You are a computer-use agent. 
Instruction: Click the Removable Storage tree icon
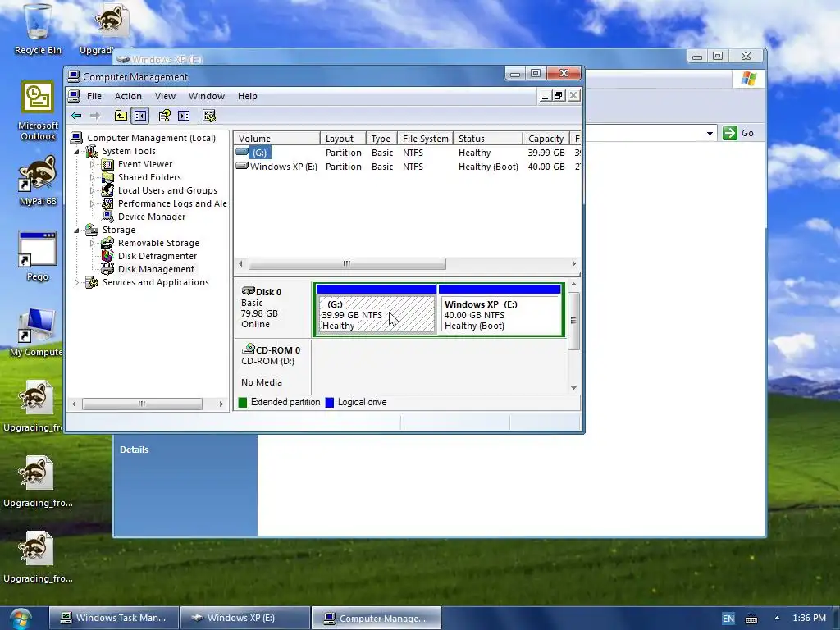[x=107, y=243]
